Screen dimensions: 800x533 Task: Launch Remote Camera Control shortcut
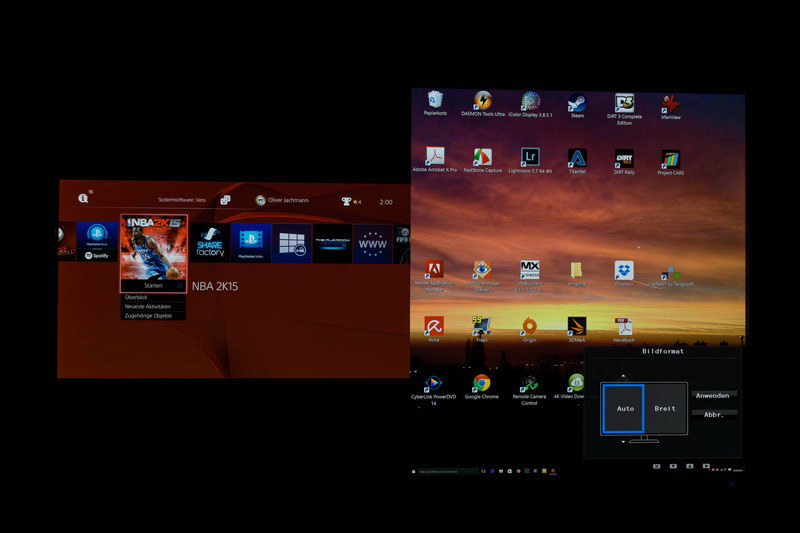click(x=529, y=391)
